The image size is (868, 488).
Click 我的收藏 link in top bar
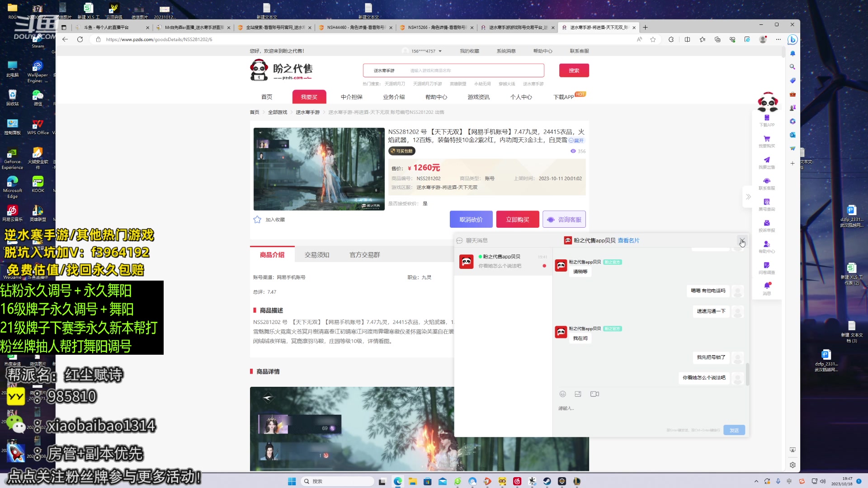pos(469,51)
